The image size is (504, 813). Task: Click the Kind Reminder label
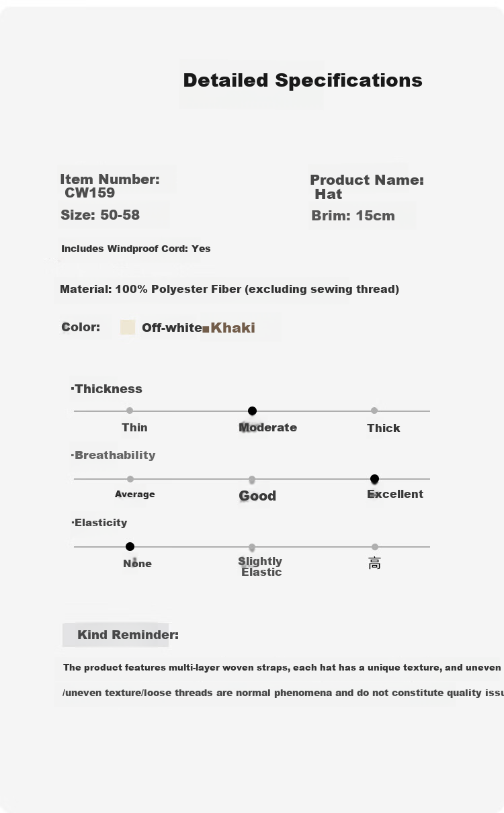[x=128, y=635]
